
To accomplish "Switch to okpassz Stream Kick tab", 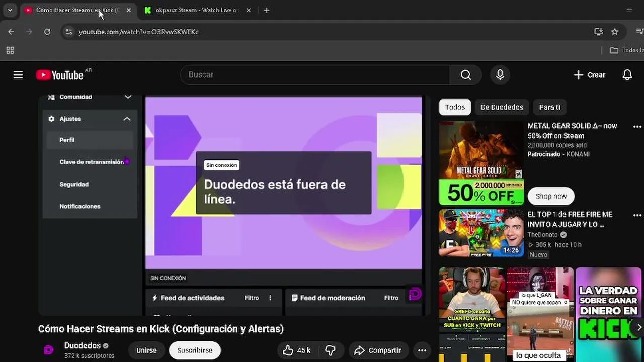I will point(197,10).
